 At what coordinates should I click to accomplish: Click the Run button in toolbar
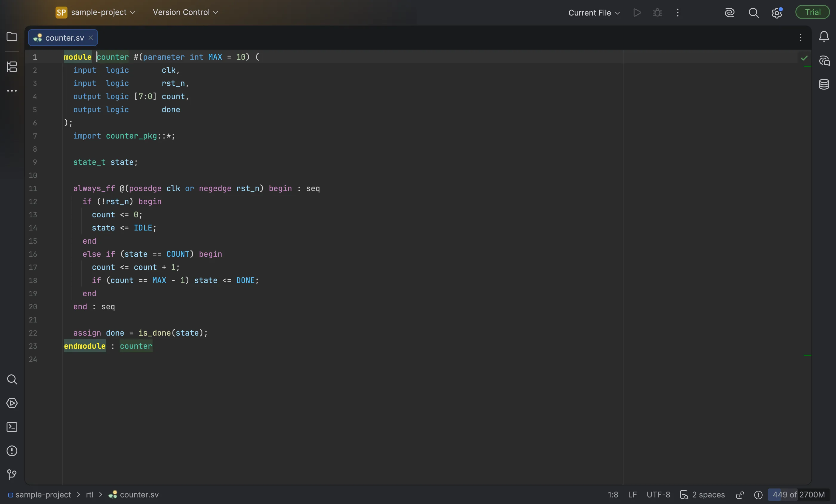coord(637,13)
